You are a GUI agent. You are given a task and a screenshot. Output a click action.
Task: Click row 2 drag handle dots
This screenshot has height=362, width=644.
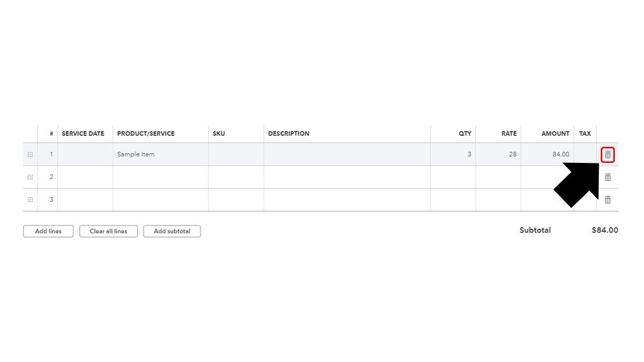click(x=30, y=177)
